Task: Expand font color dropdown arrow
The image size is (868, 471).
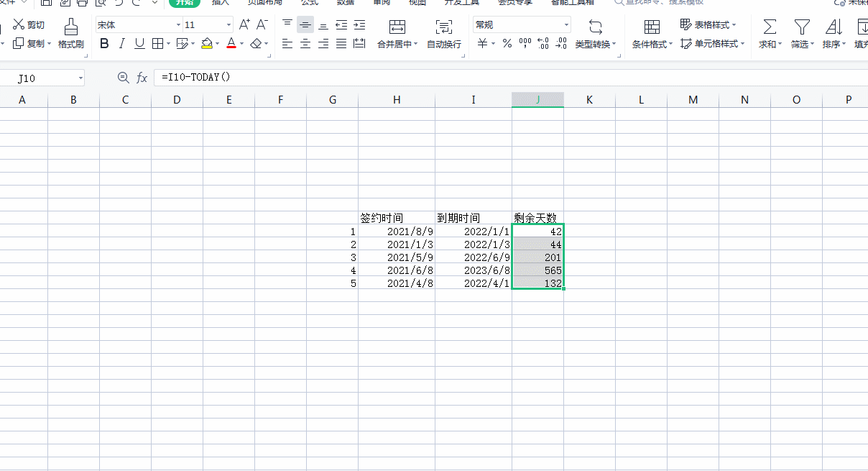Action: 242,44
